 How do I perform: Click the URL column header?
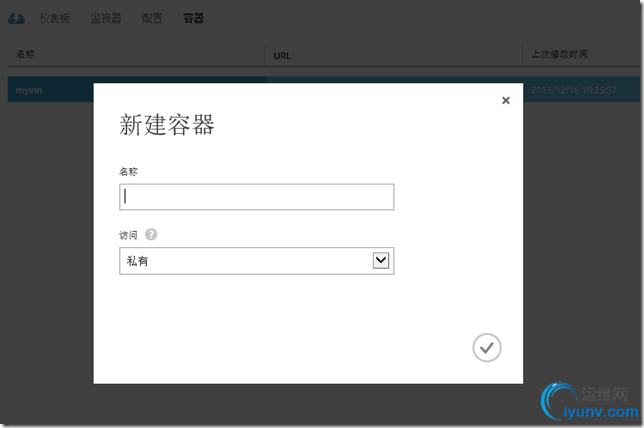point(282,56)
